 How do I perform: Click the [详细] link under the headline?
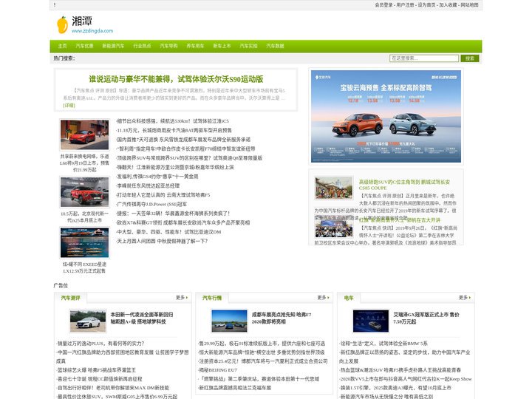click(x=69, y=106)
